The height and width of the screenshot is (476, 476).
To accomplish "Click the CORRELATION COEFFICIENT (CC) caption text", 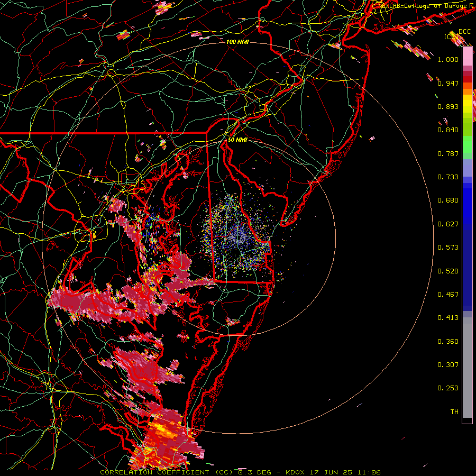I will 167,472.
